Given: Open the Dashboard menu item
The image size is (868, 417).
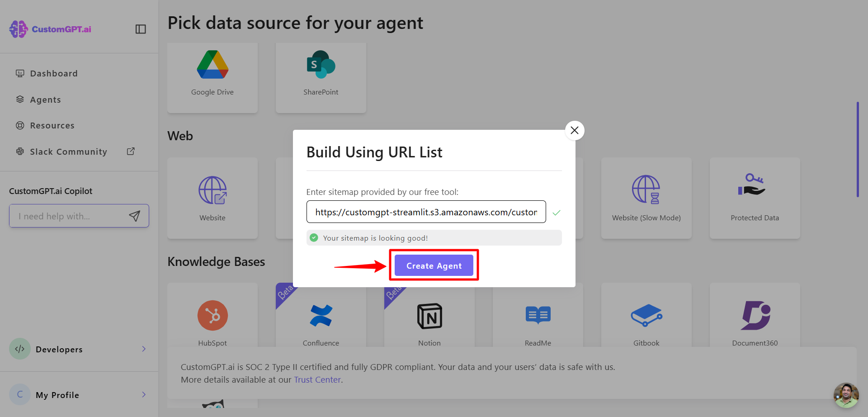Looking at the screenshot, I should (54, 73).
